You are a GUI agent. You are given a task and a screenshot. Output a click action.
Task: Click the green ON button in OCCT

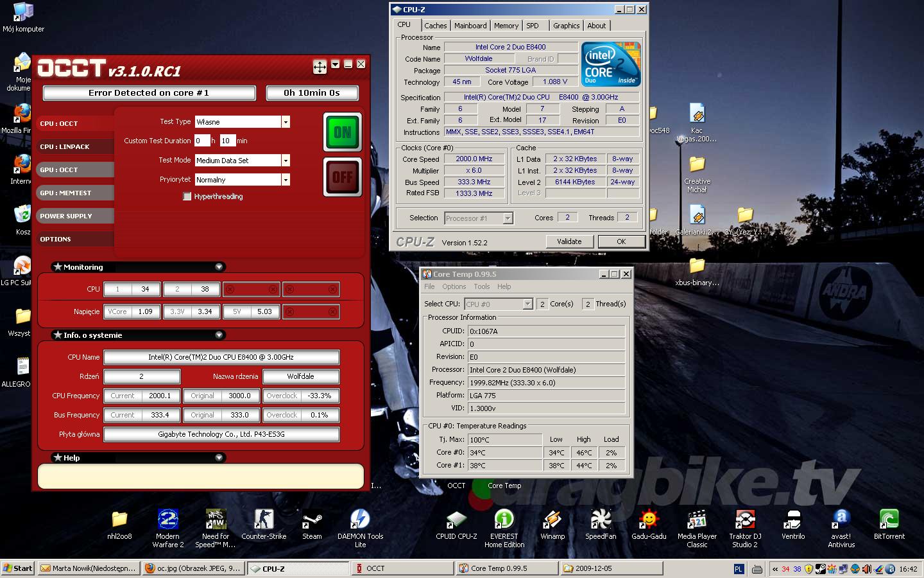(x=343, y=132)
